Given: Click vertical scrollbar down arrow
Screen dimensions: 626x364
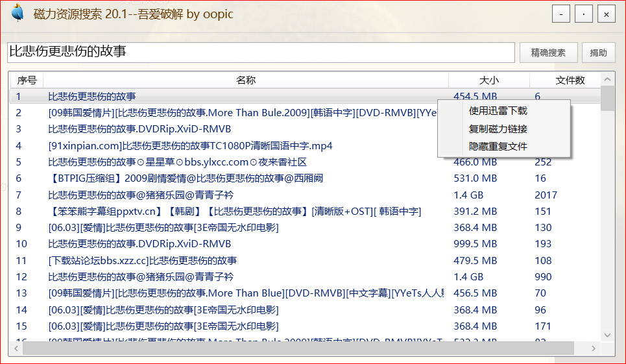Looking at the screenshot, I should click(607, 335).
